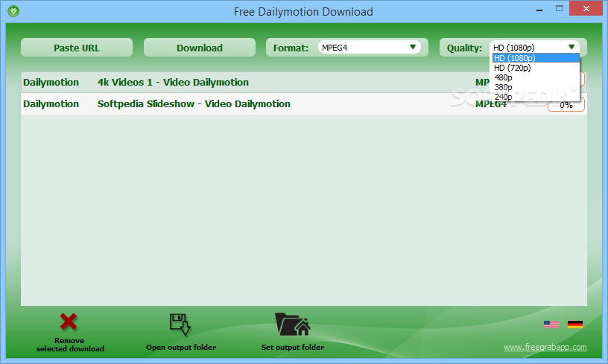
Task: Switch language with the German flag
Action: click(575, 324)
